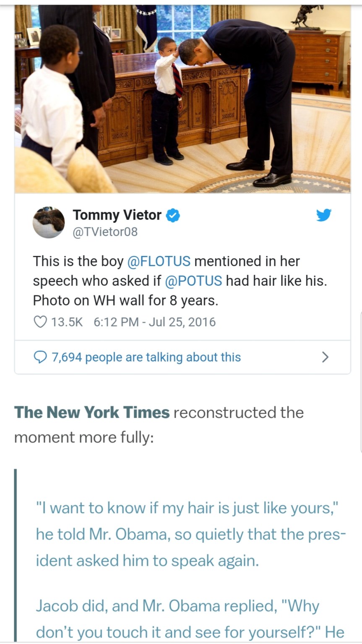This screenshot has width=362, height=644.
Task: Click the Twitter bird logo icon
Action: coord(323,215)
